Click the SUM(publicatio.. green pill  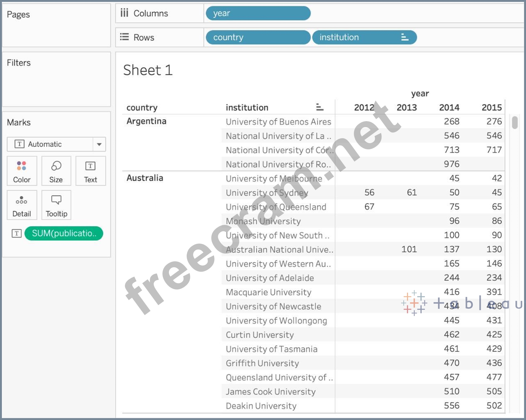click(64, 233)
